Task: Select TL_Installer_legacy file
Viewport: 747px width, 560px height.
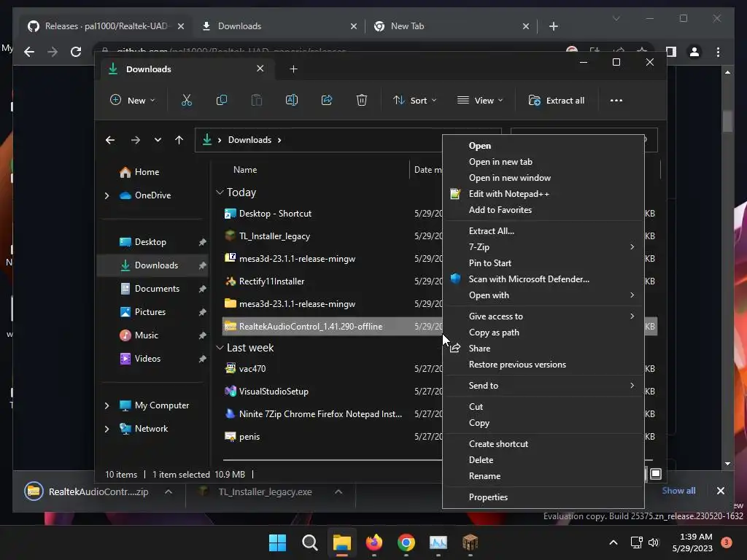Action: tap(274, 236)
